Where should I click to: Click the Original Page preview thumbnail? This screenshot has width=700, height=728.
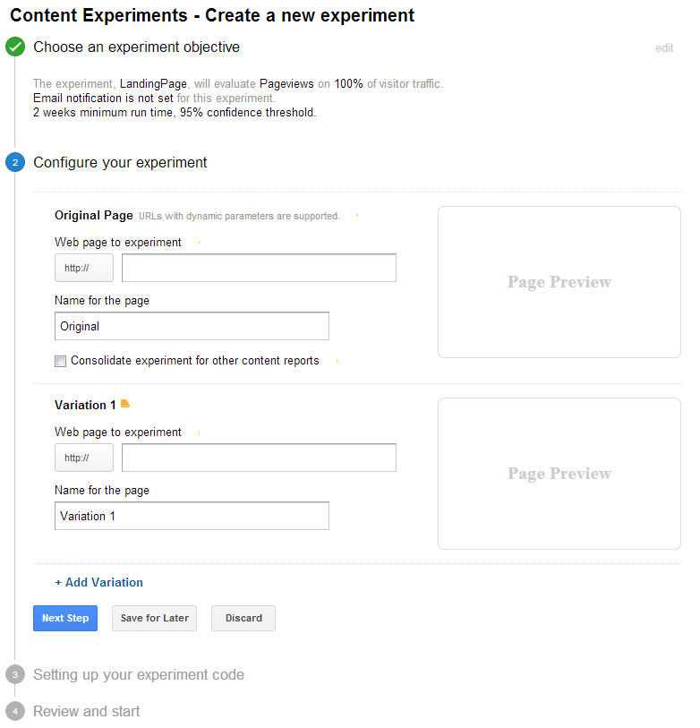559,282
